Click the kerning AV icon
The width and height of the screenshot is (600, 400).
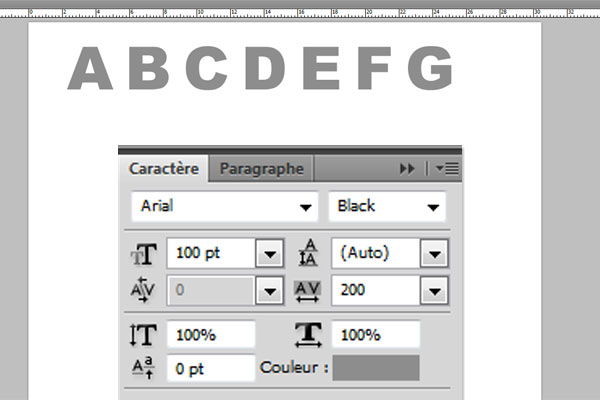click(143, 290)
